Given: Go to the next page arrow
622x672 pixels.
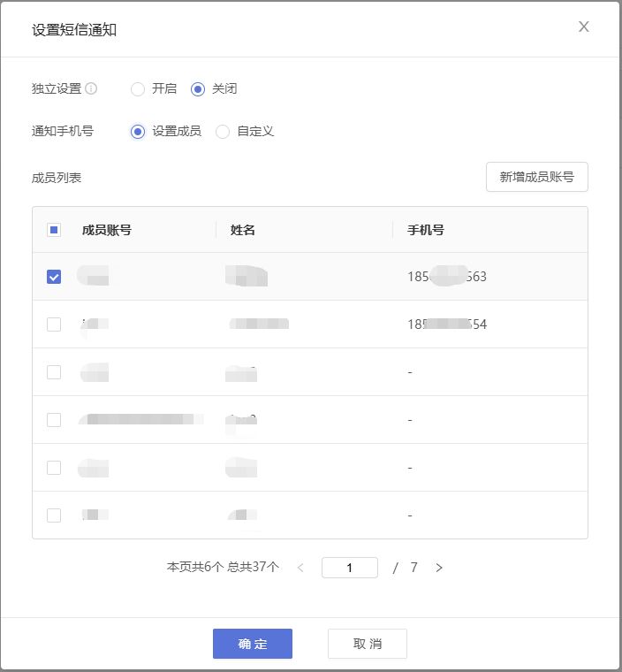Looking at the screenshot, I should (x=439, y=568).
